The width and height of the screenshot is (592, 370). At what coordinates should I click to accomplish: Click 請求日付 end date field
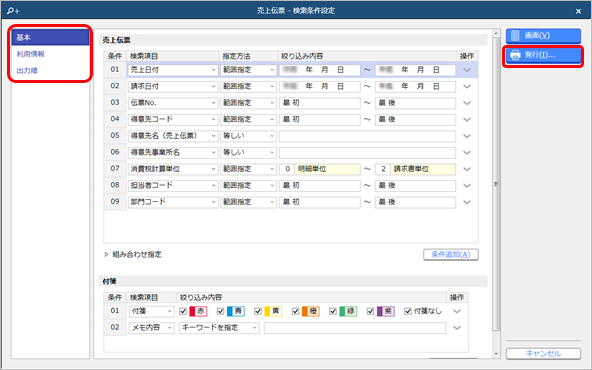pos(415,86)
